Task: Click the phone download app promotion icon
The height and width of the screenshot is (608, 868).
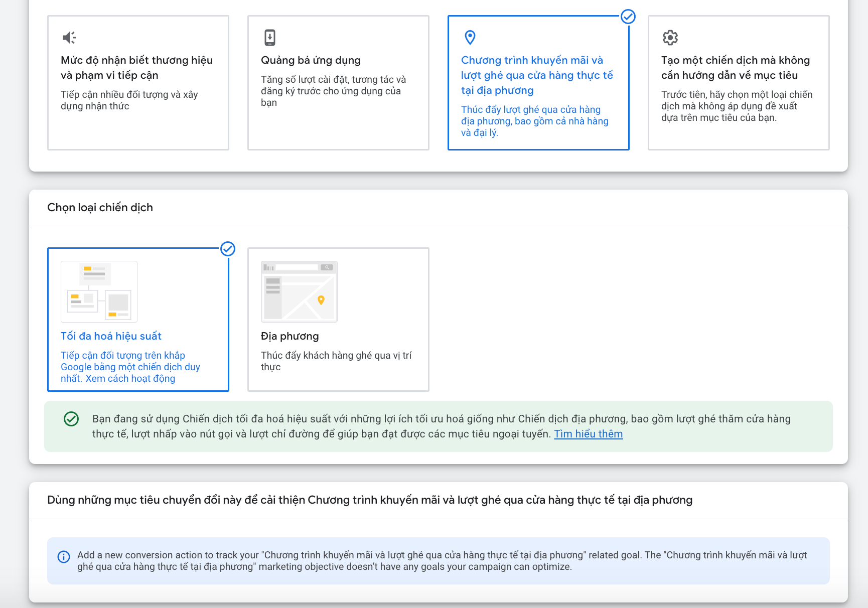Action: pos(270,38)
